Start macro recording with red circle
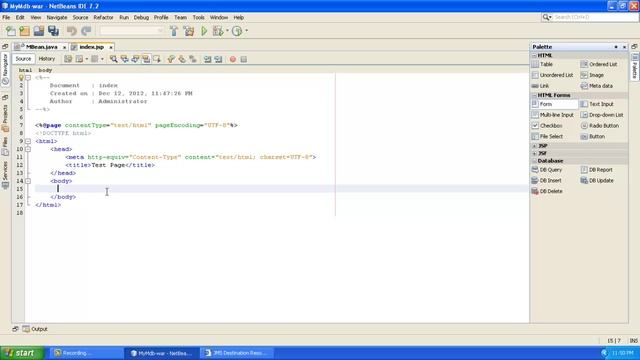 click(x=233, y=59)
